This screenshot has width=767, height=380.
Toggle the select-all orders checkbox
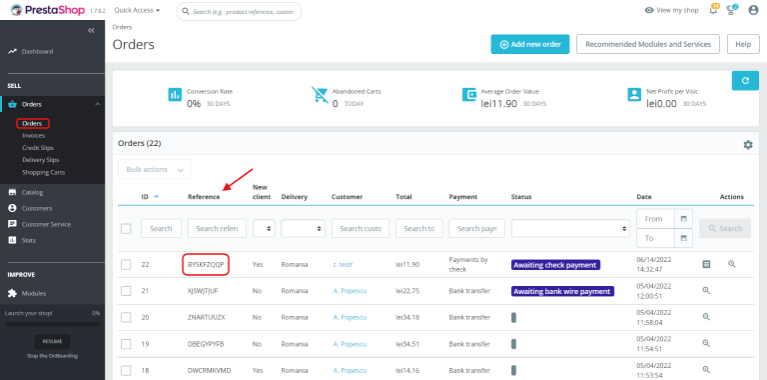[x=126, y=228]
